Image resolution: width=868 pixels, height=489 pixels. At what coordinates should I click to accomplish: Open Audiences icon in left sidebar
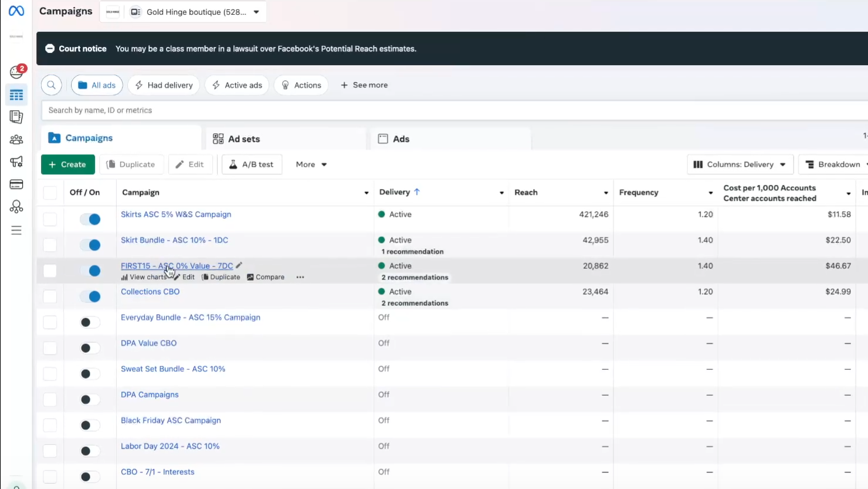tap(16, 140)
